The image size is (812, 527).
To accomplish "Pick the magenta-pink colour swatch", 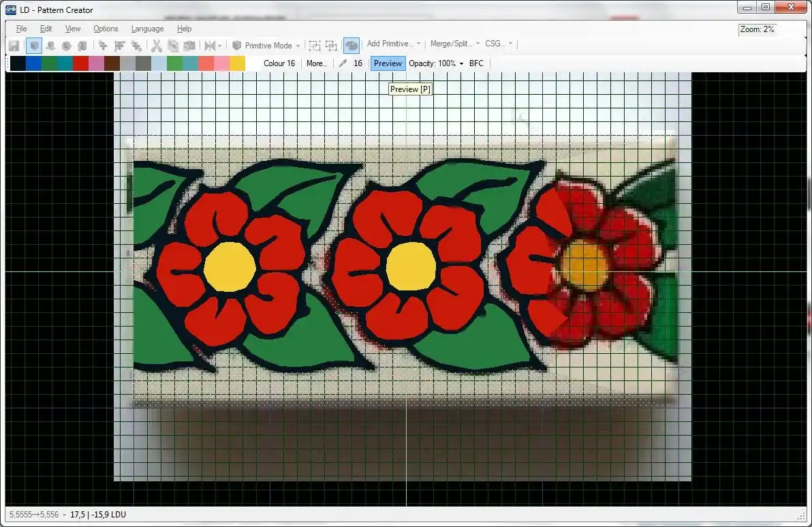I will click(96, 63).
